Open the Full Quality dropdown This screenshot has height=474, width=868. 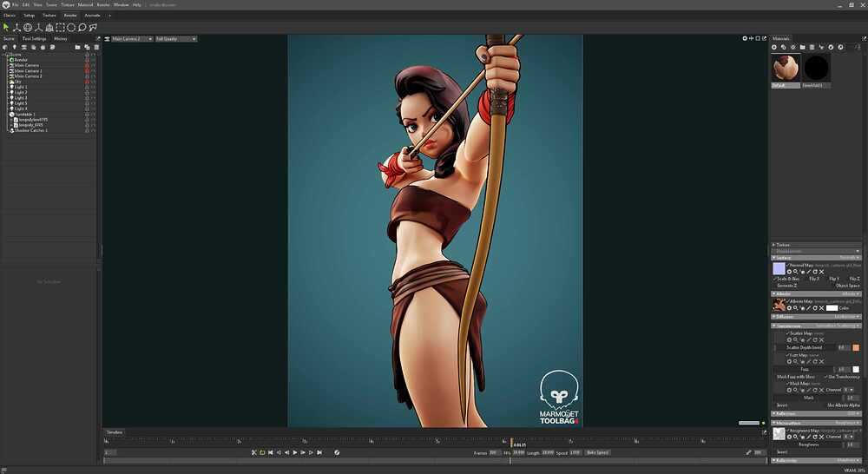tap(176, 39)
